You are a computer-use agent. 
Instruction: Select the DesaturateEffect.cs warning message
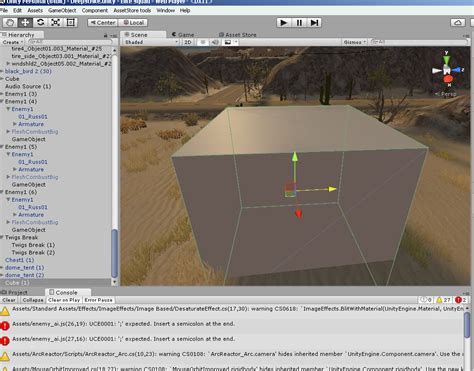pos(233,309)
